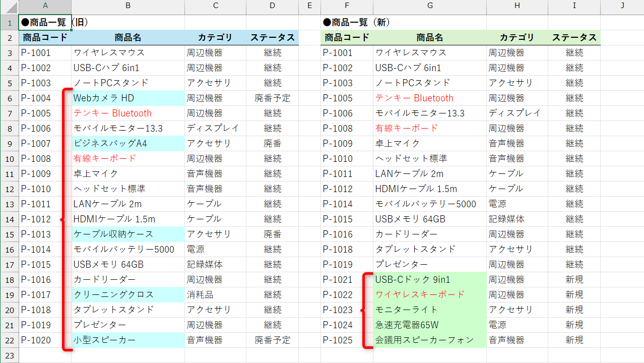Select cell P-1004 in old list

click(45, 98)
